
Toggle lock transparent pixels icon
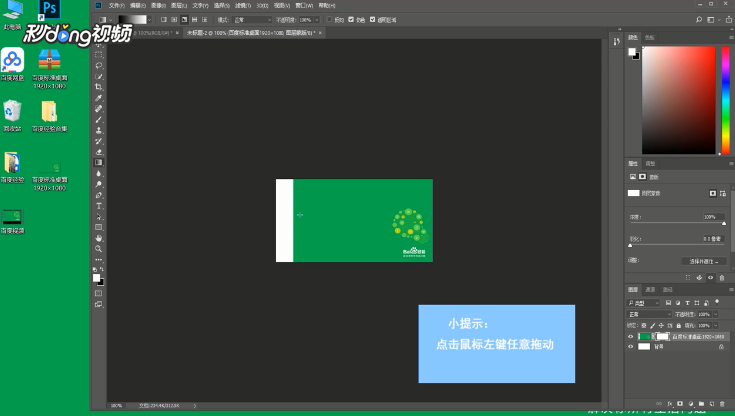(x=644, y=325)
